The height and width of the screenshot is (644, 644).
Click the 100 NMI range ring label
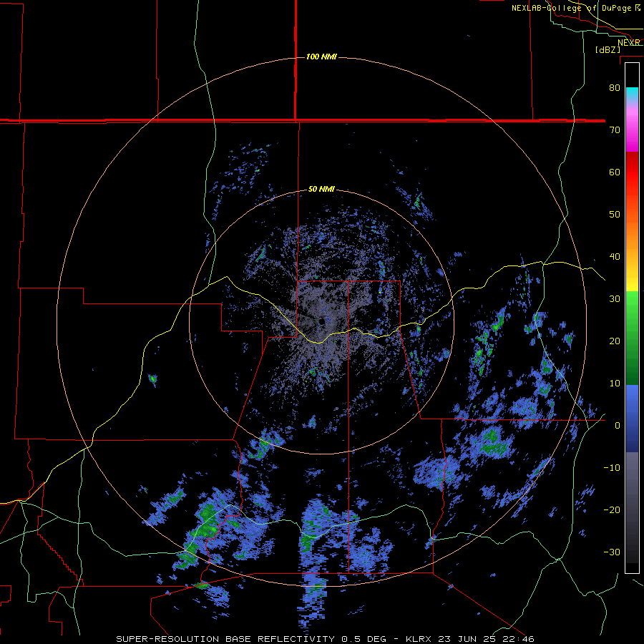[321, 57]
